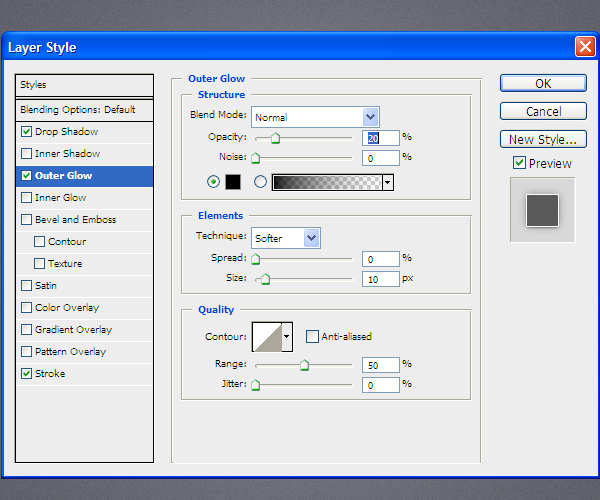Select the Gradient Overlay settings row
Screen dimensions: 600x500
(85, 330)
